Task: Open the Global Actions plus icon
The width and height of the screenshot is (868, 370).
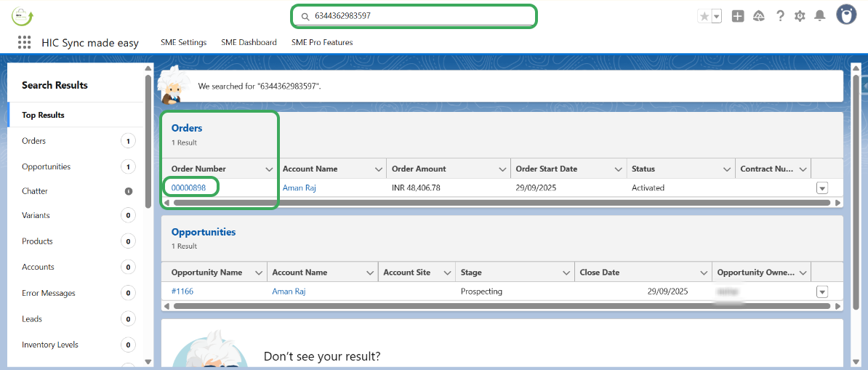Action: (737, 17)
